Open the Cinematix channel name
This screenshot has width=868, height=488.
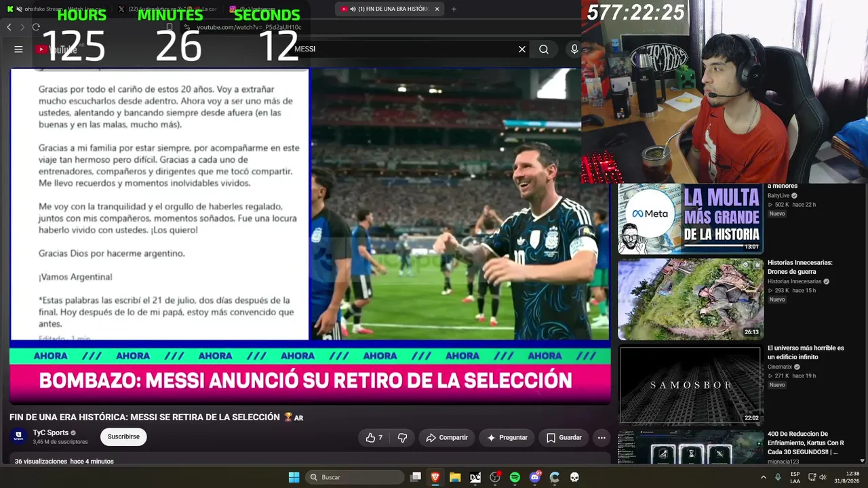click(780, 367)
